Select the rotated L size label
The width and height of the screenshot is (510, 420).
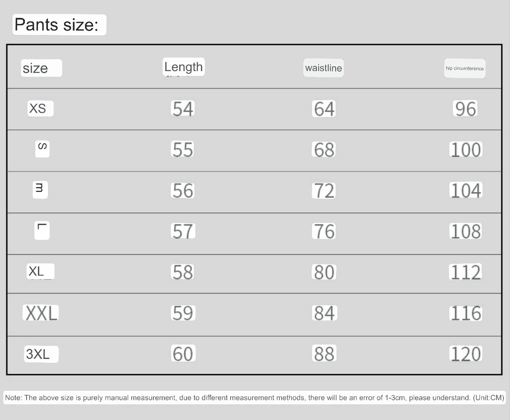coord(42,230)
